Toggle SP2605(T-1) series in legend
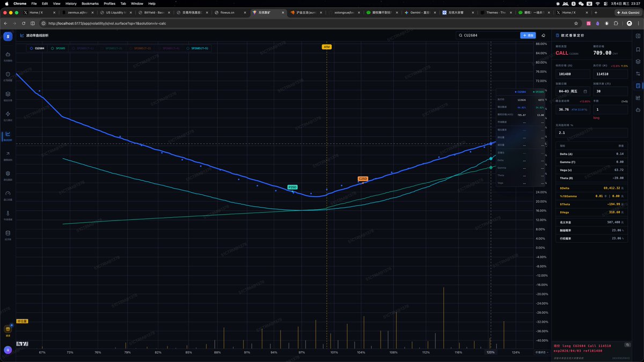The image size is (644, 362). [x=82, y=48]
